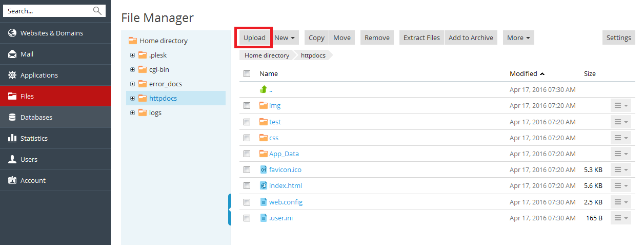644x245 pixels.
Task: Expand the error_docs tree node
Action: [132, 84]
